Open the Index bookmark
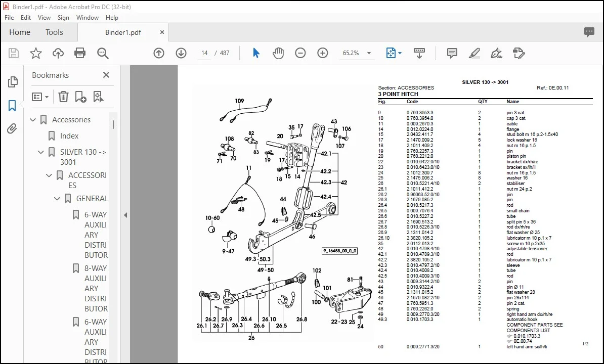This screenshot has height=364, width=604. click(69, 136)
